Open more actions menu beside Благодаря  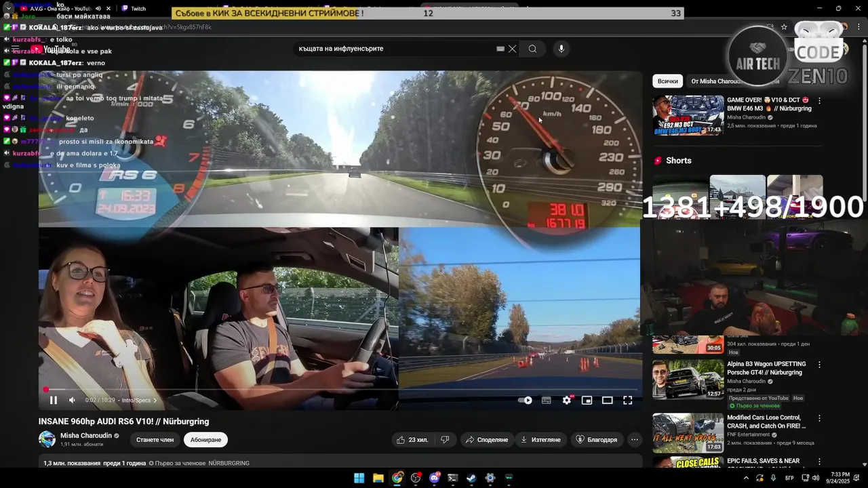tap(635, 440)
